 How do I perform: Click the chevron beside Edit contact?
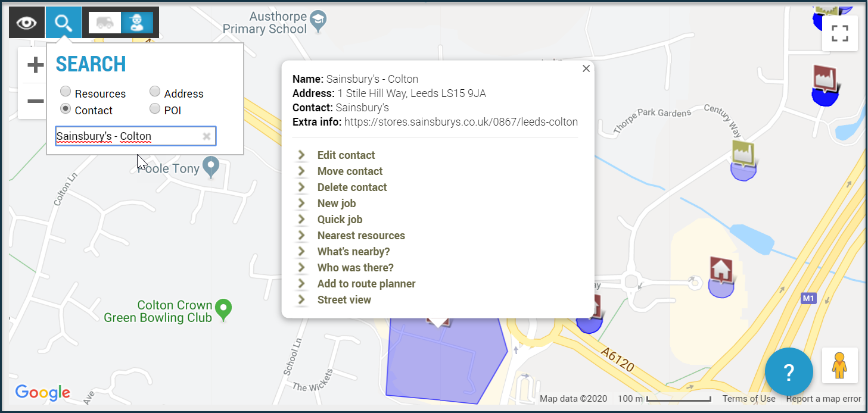(x=302, y=155)
